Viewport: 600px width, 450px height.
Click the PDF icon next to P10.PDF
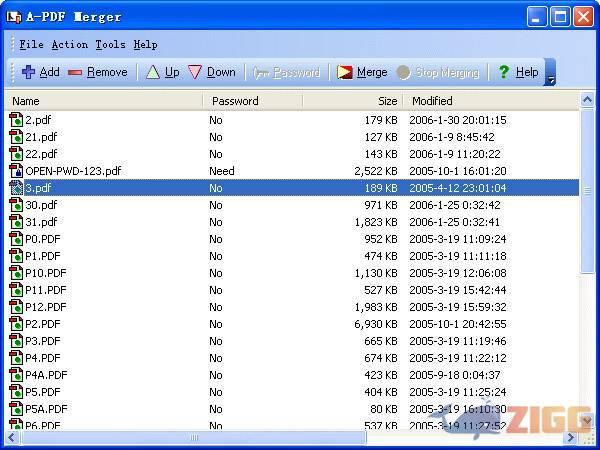(x=16, y=273)
